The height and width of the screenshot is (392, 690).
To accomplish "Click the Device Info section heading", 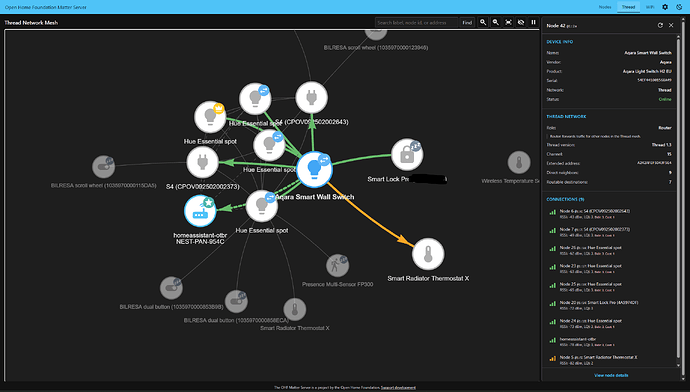I will 560,42.
